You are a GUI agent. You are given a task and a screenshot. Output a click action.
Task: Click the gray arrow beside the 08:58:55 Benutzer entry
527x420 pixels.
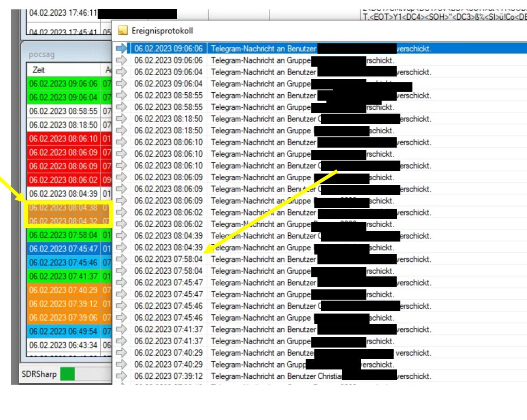coord(121,95)
